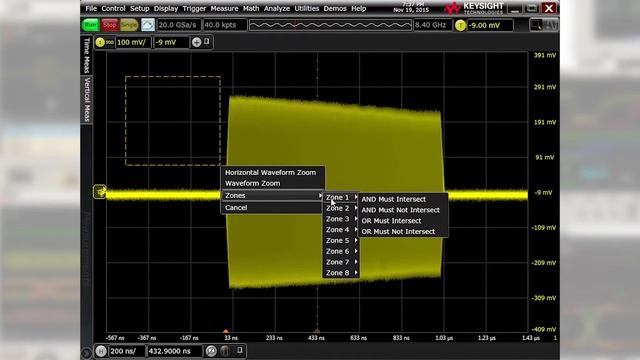This screenshot has width=640, height=360.
Task: Click the zoom box icon at top right
Action: [536, 25]
